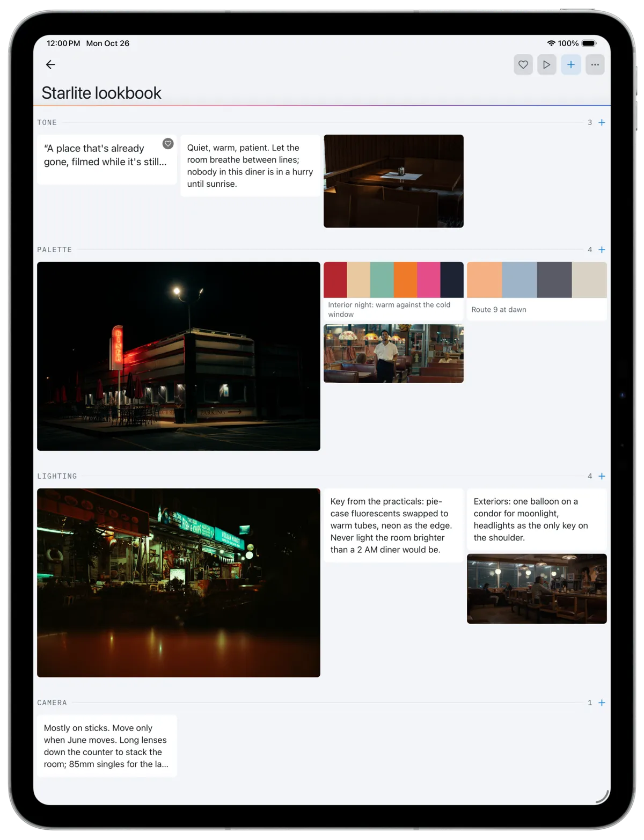The height and width of the screenshot is (840, 644).
Task: Open the diner patrons at tables photo
Action: [537, 589]
